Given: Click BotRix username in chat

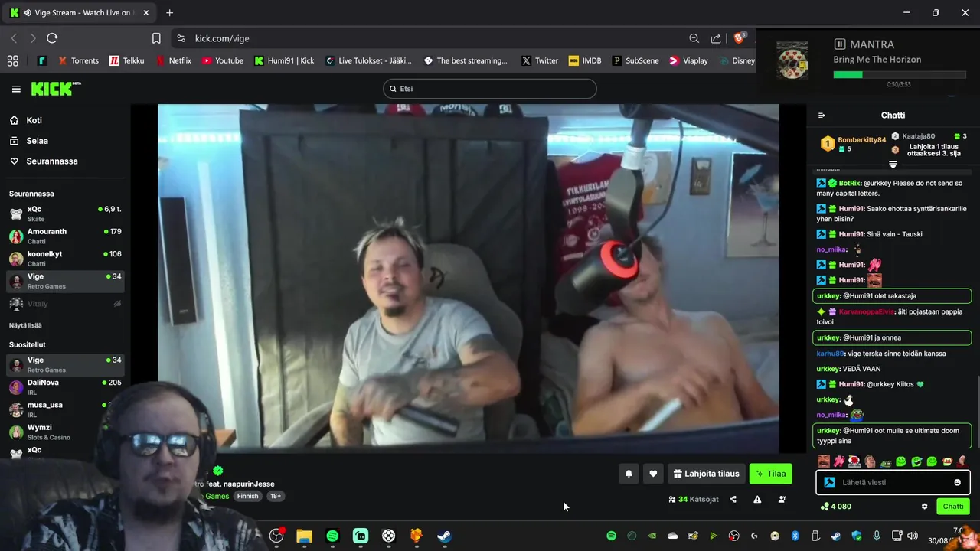Looking at the screenshot, I should [x=850, y=183].
